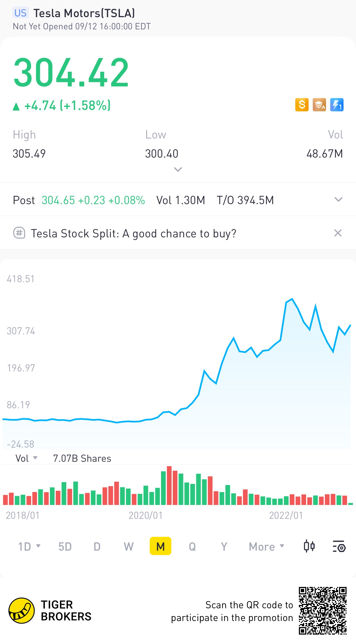This screenshot has height=644, width=356.
Task: Tap the Tiger Brokers logo
Action: (22, 610)
